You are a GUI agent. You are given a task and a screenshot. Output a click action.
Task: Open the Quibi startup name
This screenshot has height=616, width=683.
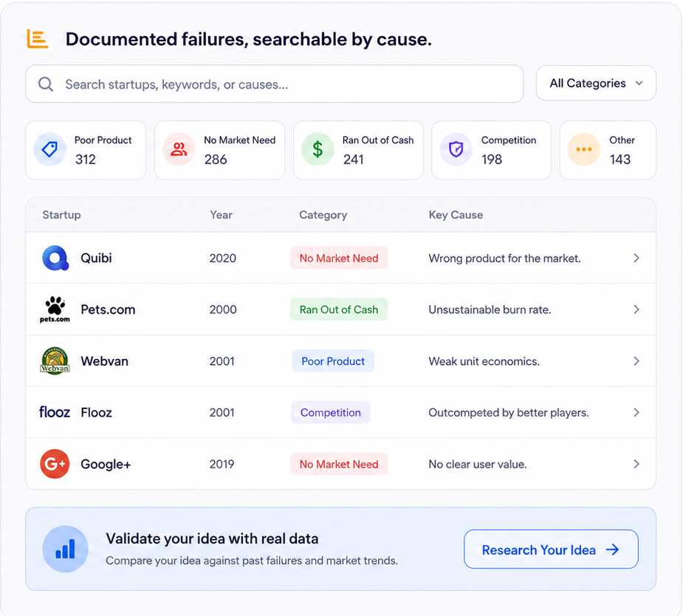pyautogui.click(x=96, y=258)
